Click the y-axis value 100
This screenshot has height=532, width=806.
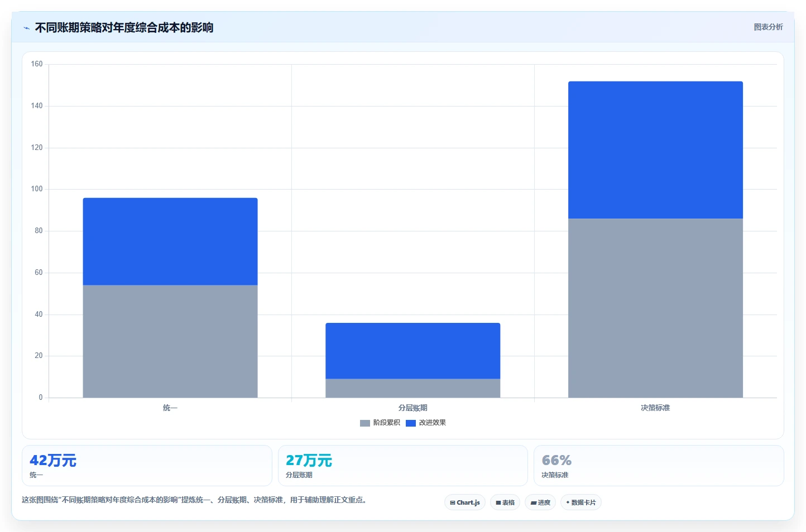click(x=37, y=189)
